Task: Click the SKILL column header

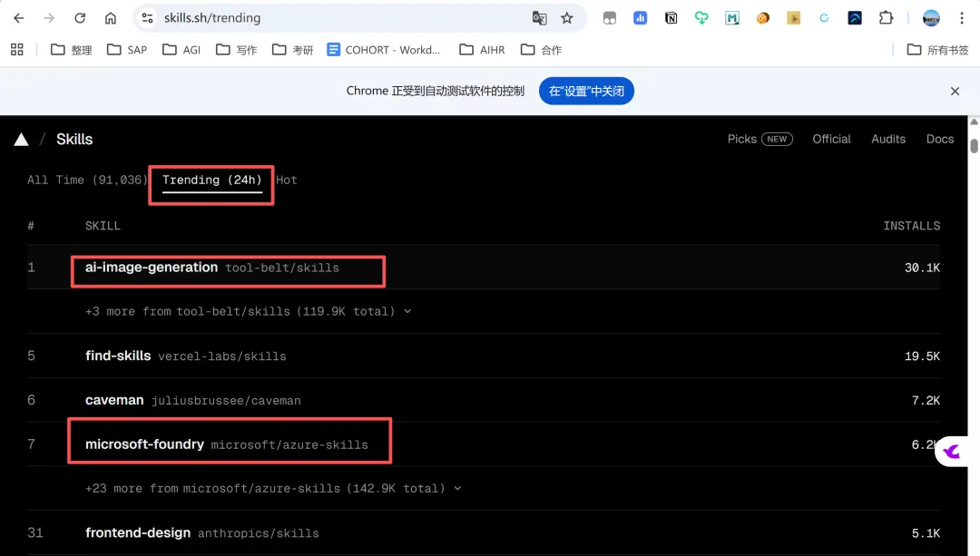Action: (x=103, y=226)
